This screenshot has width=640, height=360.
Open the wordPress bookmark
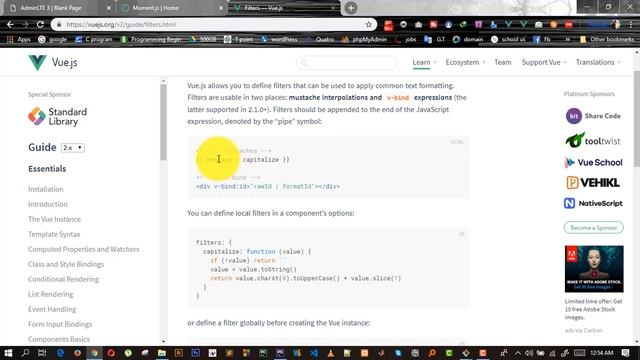[279, 39]
